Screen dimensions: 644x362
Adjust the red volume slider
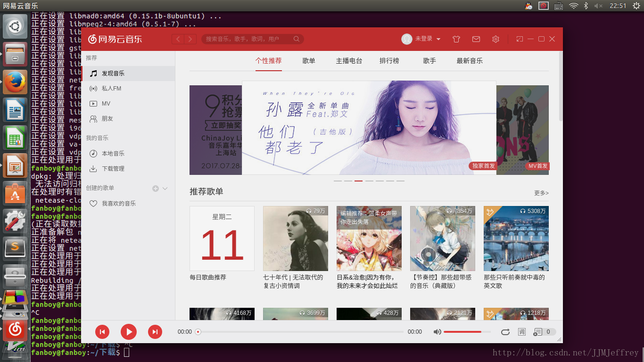467,332
